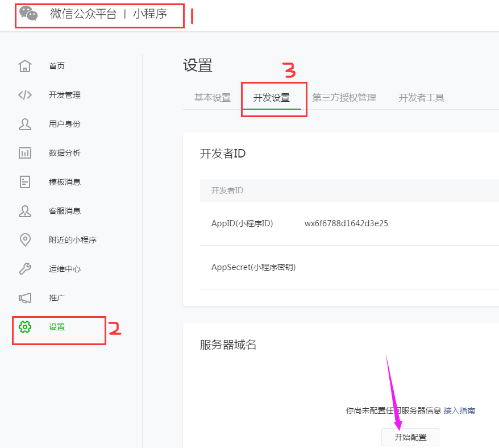The height and width of the screenshot is (448, 499).
Task: Open the 第三方授权管理 tab
Action: tap(344, 98)
